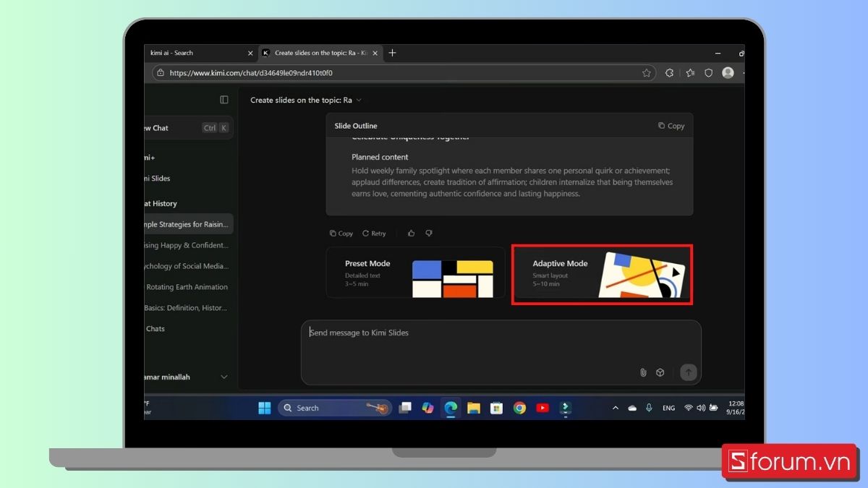Regenerate the response with Retry button
This screenshot has height=488, width=868.
(x=375, y=234)
